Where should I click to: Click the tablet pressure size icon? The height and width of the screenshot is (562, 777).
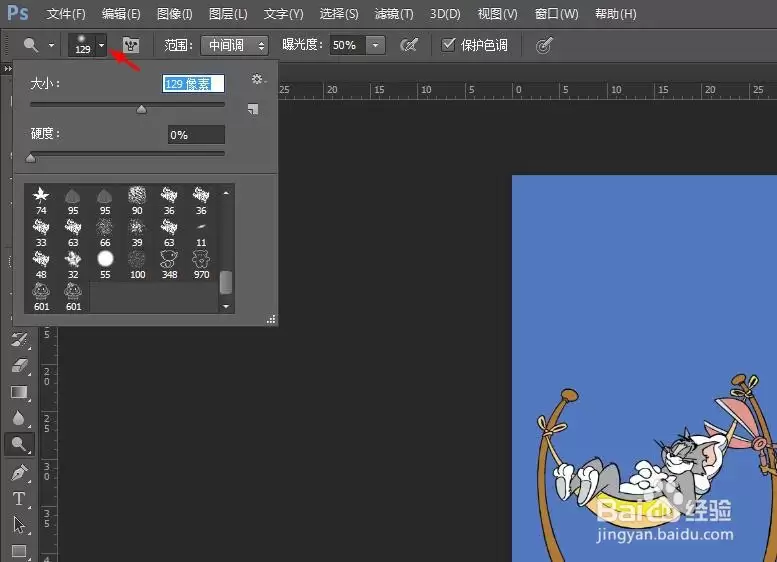(544, 46)
